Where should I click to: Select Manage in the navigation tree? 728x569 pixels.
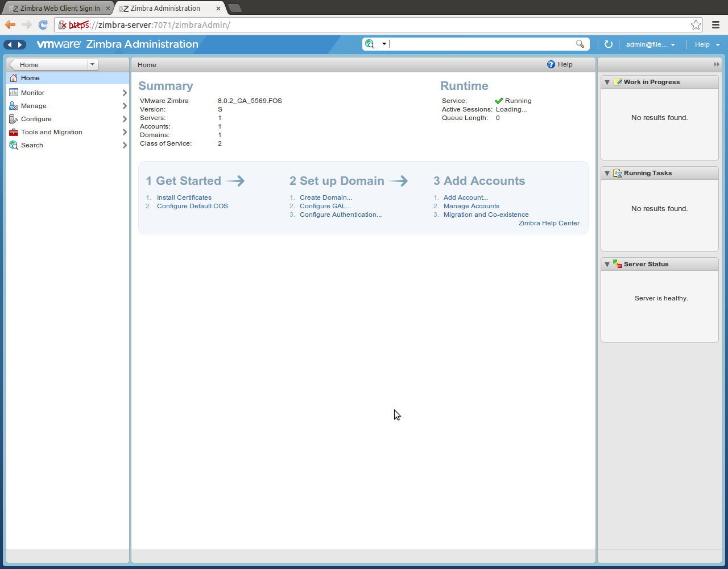tap(68, 106)
